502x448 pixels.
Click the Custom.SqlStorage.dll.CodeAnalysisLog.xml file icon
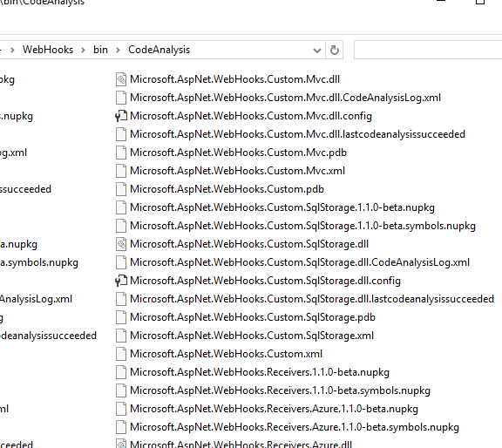click(121, 262)
